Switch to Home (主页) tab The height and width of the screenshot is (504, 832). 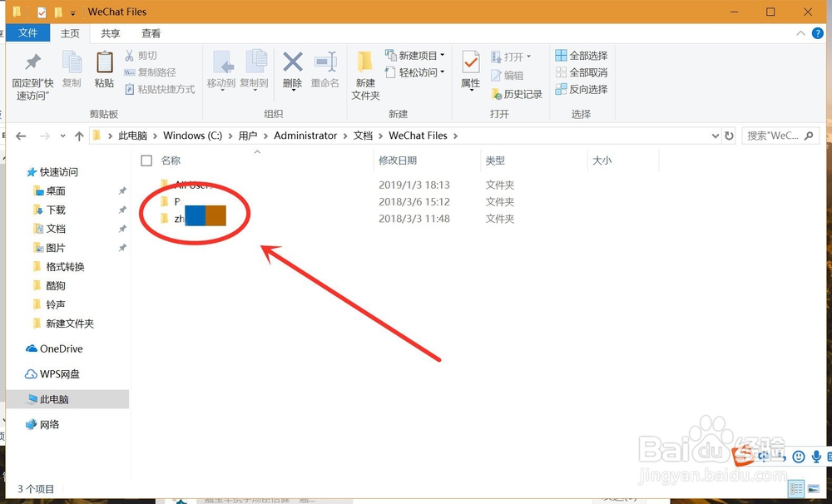tap(70, 33)
